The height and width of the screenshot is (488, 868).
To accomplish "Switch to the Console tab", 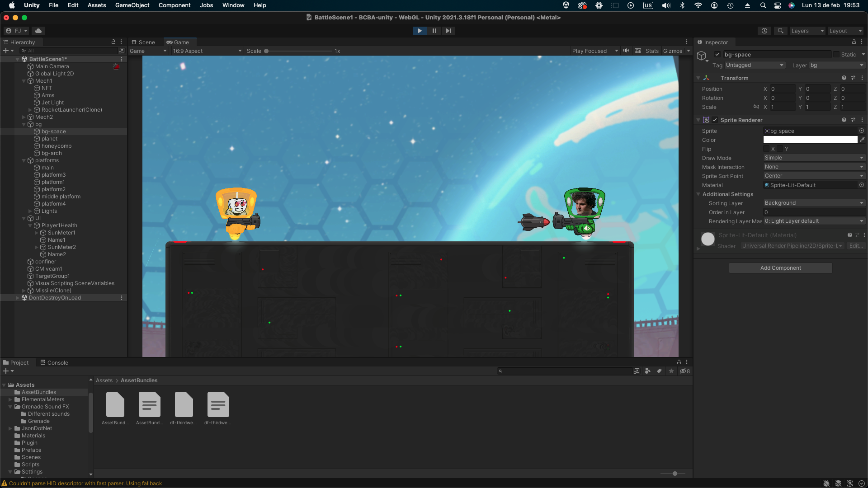I will point(54,362).
